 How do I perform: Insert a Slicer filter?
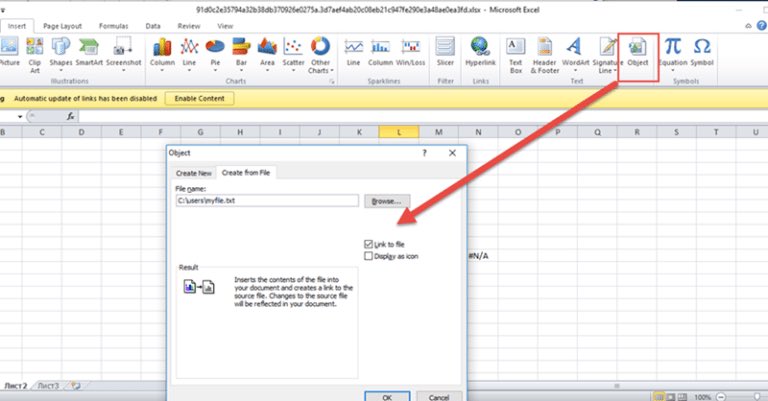click(445, 51)
